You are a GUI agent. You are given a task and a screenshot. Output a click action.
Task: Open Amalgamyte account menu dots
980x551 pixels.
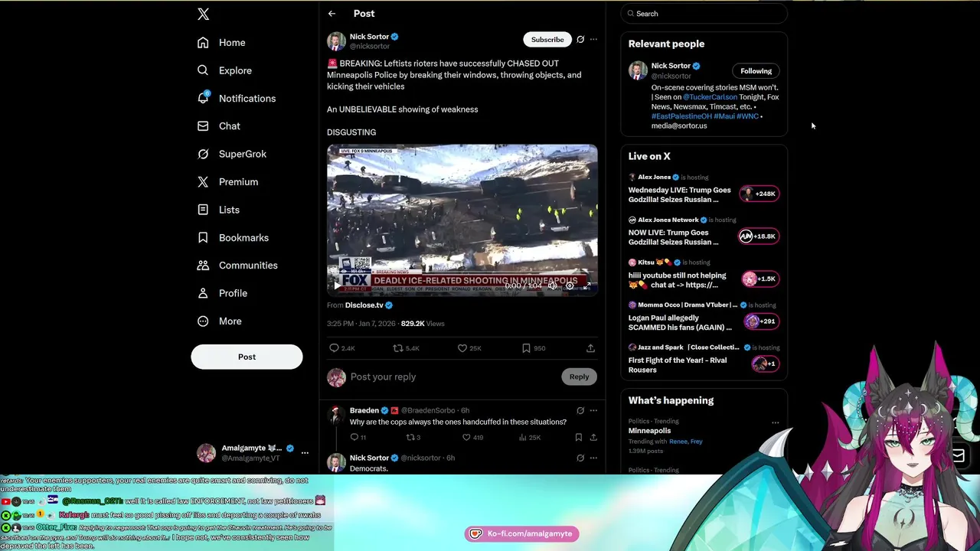pyautogui.click(x=305, y=453)
